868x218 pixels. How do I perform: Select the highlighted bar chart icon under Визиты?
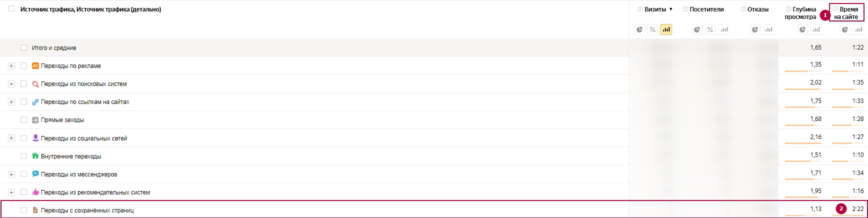(x=666, y=29)
